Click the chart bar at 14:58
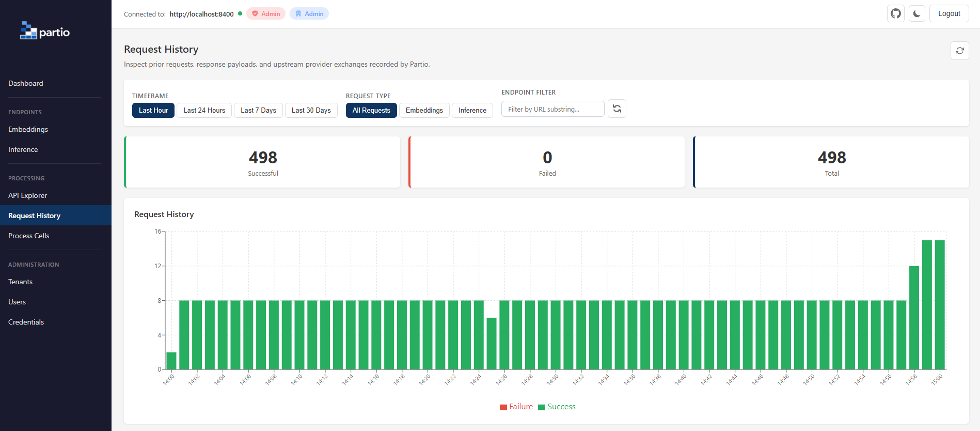Screen dimensions: 980x431 (x=914, y=318)
